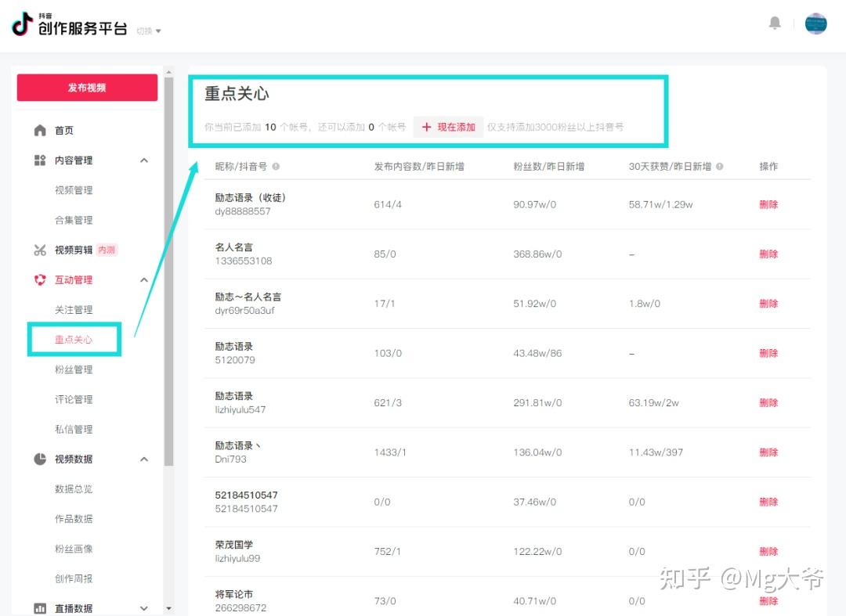Click the 荣茂国学 nickname

(x=233, y=545)
